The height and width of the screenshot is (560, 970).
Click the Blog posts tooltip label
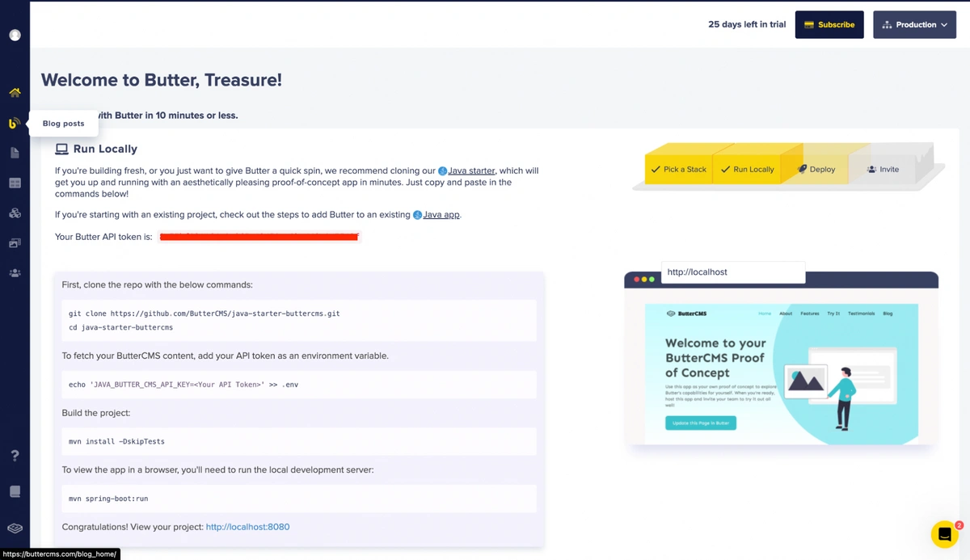pos(63,124)
